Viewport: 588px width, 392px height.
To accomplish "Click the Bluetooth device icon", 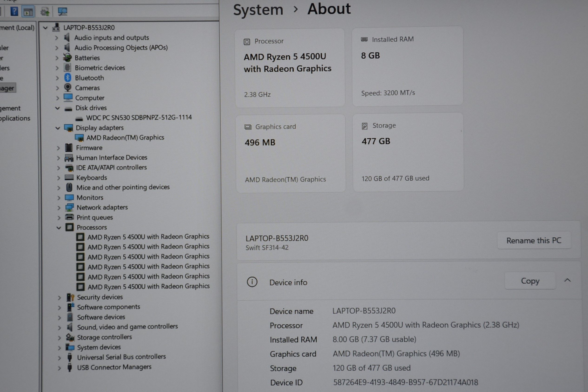I will click(x=67, y=78).
